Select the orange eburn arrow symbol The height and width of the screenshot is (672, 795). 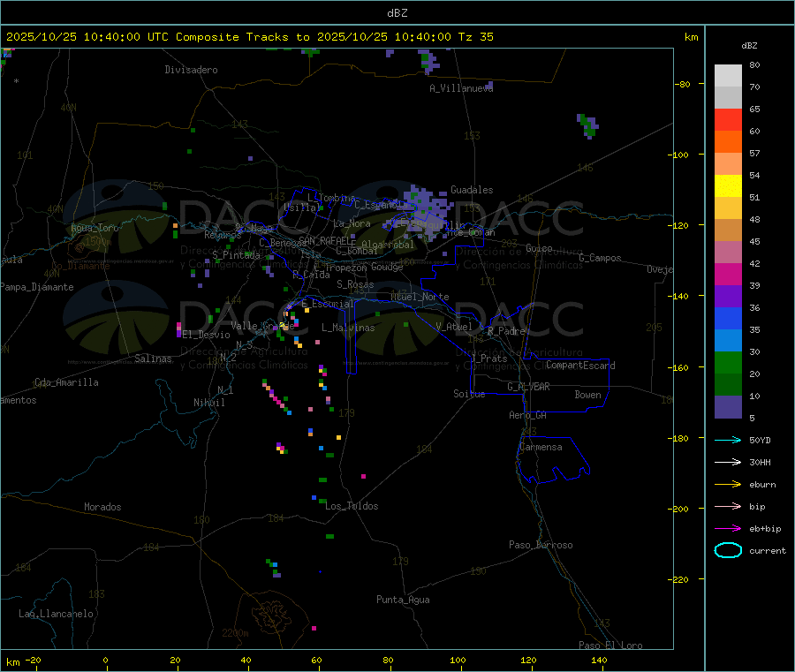click(728, 484)
